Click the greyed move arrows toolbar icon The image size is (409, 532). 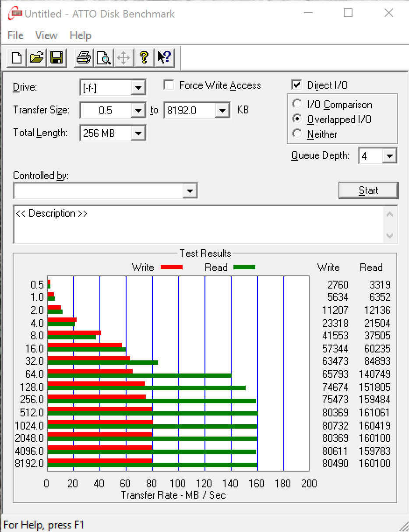click(x=124, y=57)
